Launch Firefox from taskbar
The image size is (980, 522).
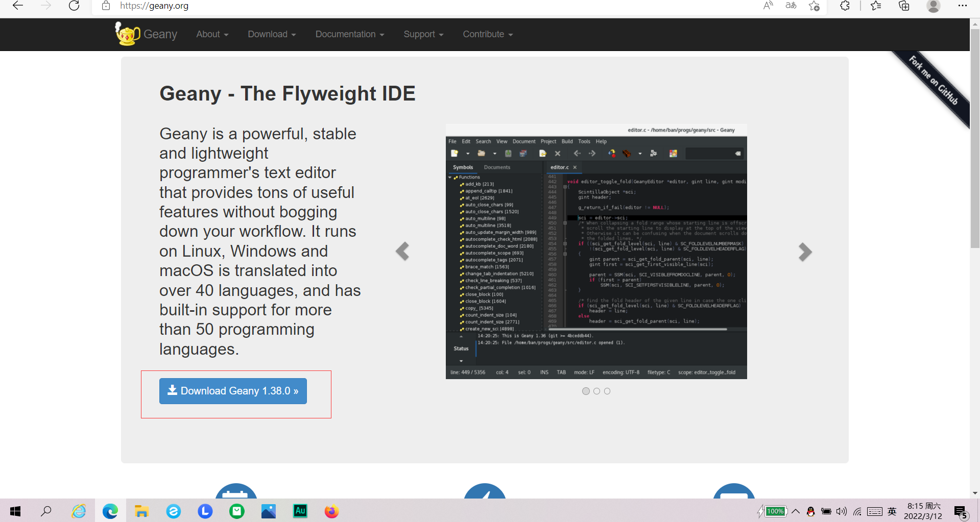pyautogui.click(x=332, y=511)
